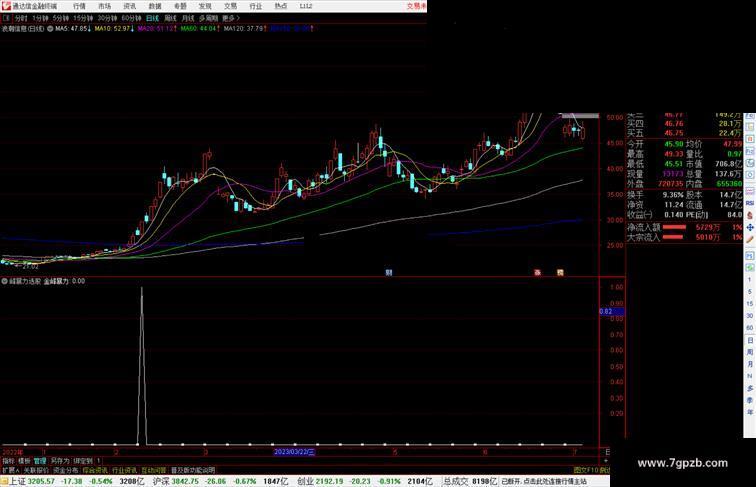
Task: Open the 交易 menu in top bar
Action: click(230, 6)
